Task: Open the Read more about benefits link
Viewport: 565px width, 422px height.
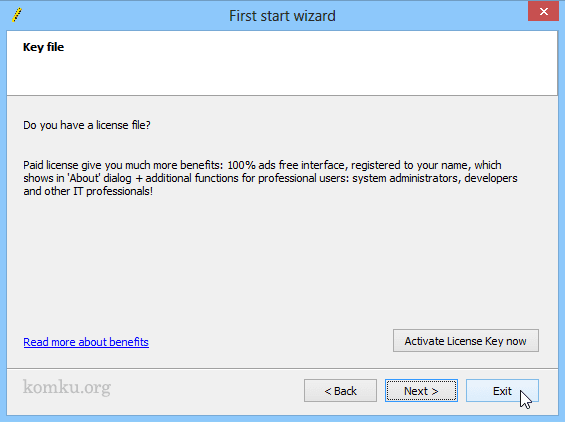Action: click(86, 342)
